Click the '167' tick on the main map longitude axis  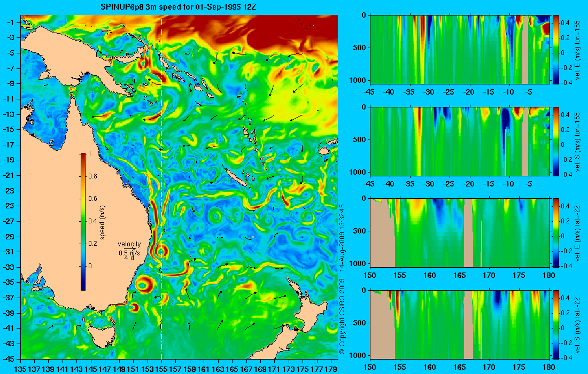point(246,369)
